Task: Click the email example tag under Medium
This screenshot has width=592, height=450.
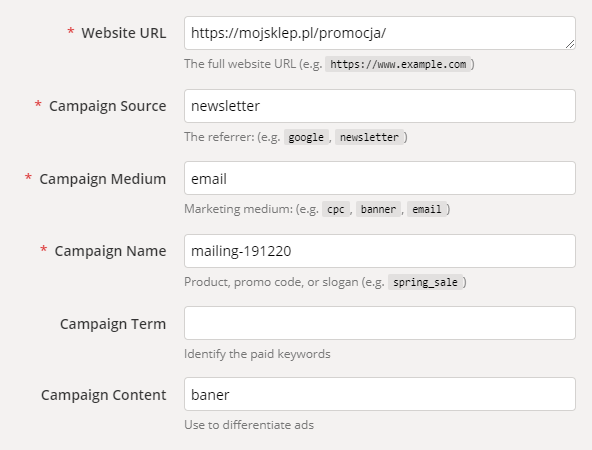Action: (427, 209)
